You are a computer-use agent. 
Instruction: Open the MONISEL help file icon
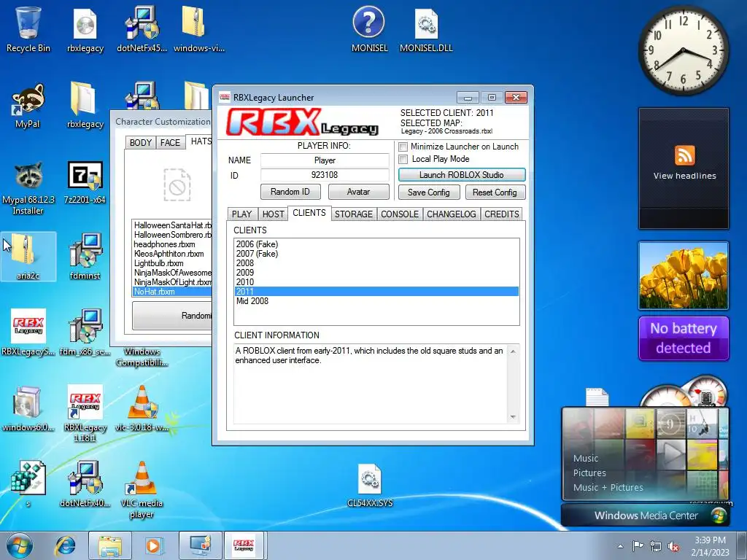click(369, 30)
